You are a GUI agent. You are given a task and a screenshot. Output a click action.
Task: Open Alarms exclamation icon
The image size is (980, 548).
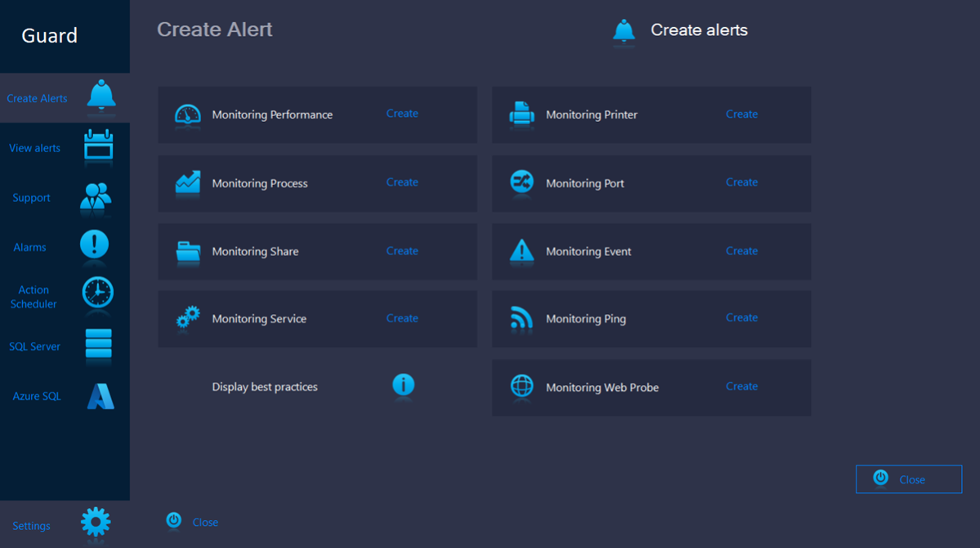click(94, 244)
